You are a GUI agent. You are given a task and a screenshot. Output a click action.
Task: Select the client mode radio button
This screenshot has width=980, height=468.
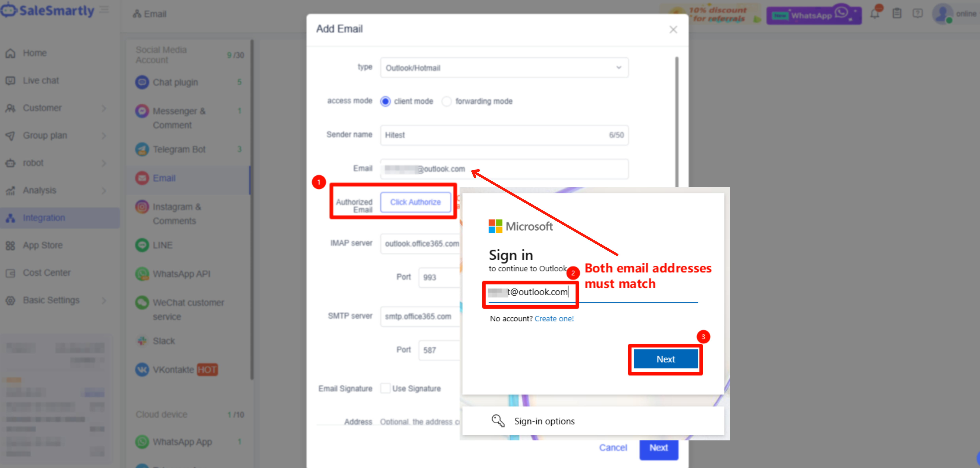(385, 101)
